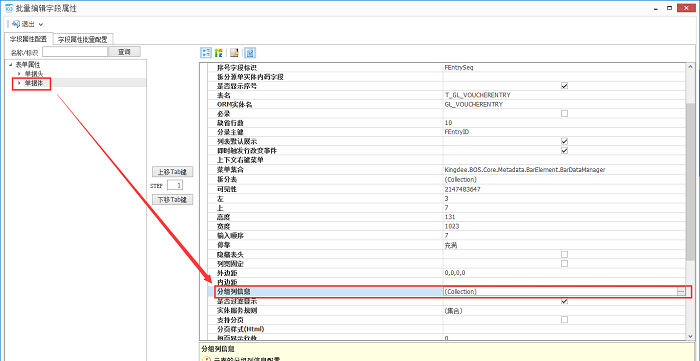Click the GL_VOUCHERENTRY value of ORM实体名
This screenshot has height=361, width=700.
point(474,104)
